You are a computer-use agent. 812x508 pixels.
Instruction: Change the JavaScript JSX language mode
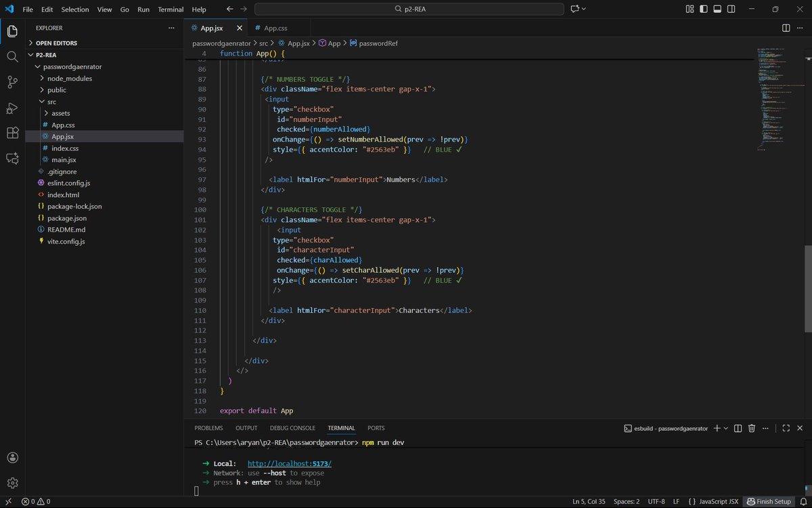[x=717, y=502]
